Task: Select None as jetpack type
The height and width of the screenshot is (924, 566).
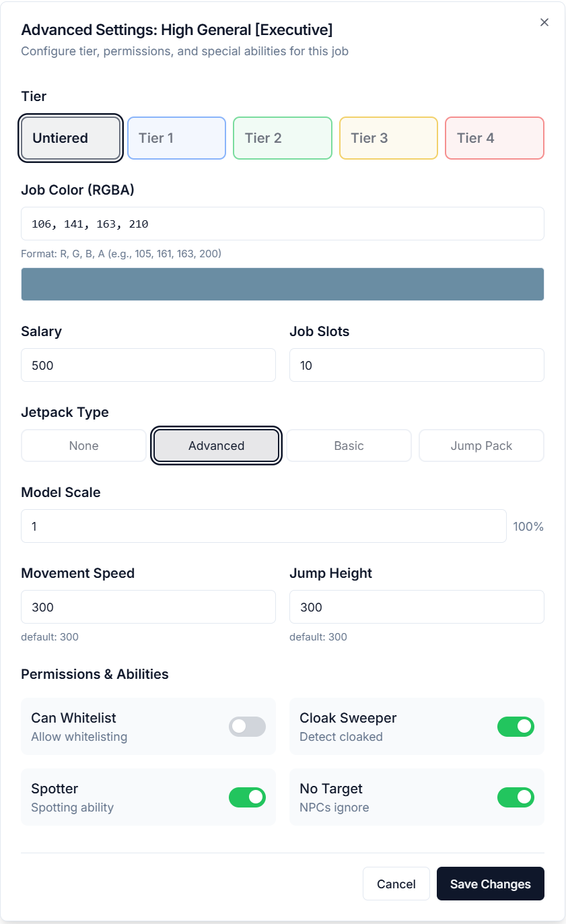Action: coord(83,446)
